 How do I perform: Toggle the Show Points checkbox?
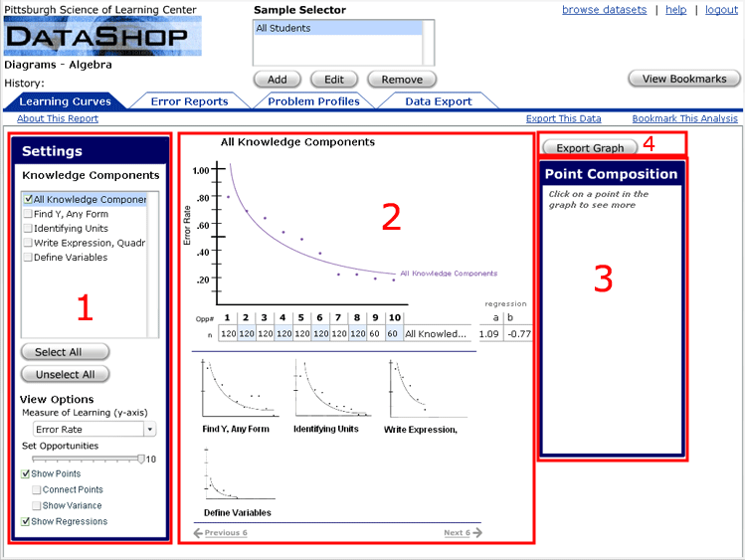27,474
